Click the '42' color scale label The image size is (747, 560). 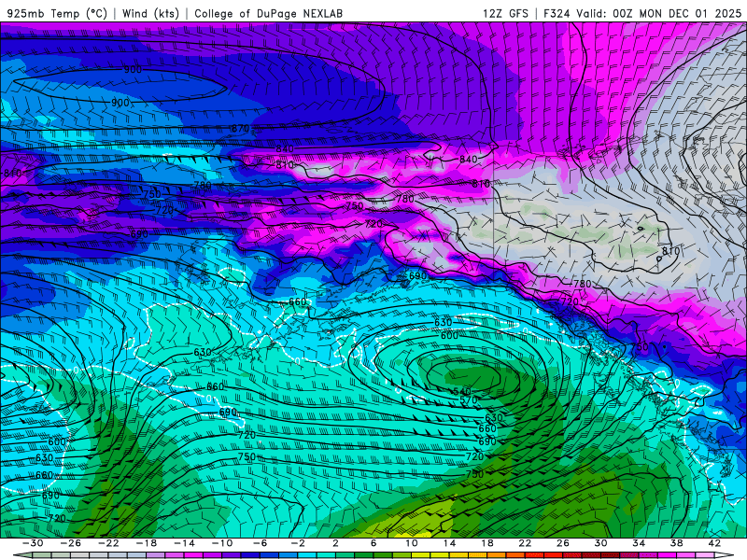click(714, 543)
